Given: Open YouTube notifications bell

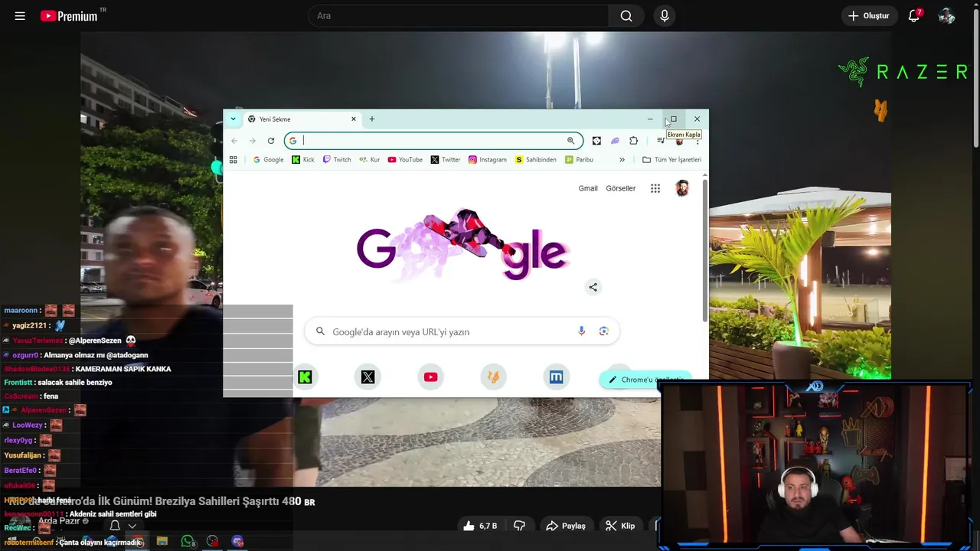Looking at the screenshot, I should tap(913, 16).
